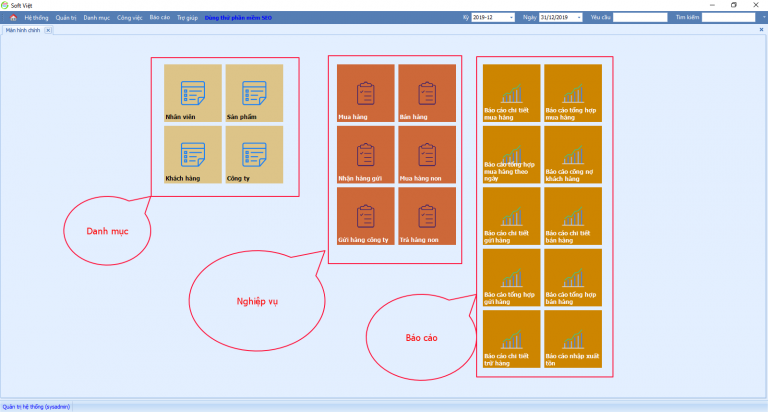Open the Quản trị menu

(66, 18)
